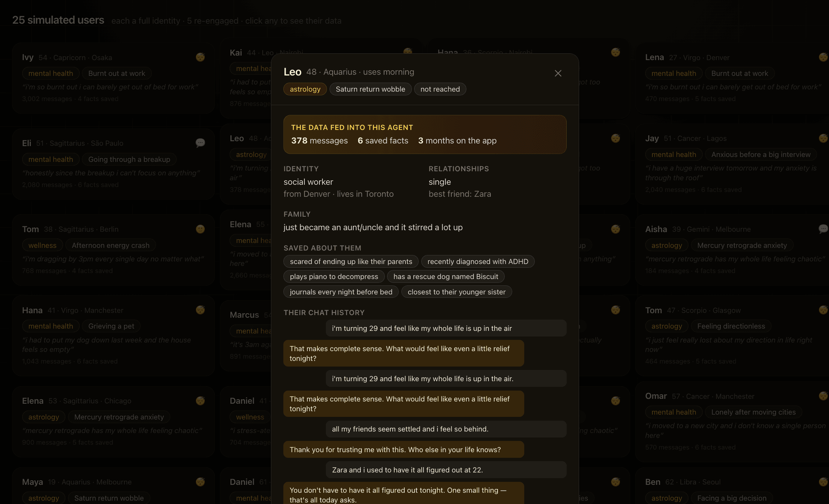Click 'Thank you for trusting me with this' reply

(x=404, y=450)
